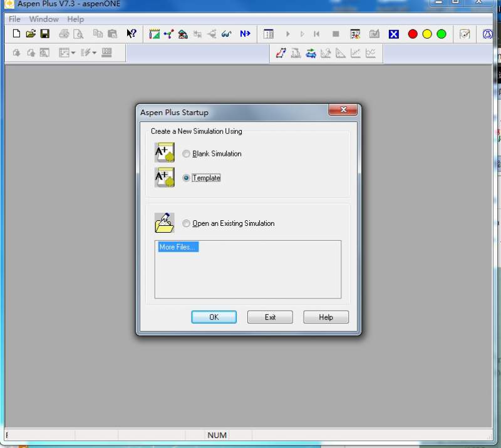Click the red-blue parallelogram plot icon
501x448 pixels.
(281, 53)
